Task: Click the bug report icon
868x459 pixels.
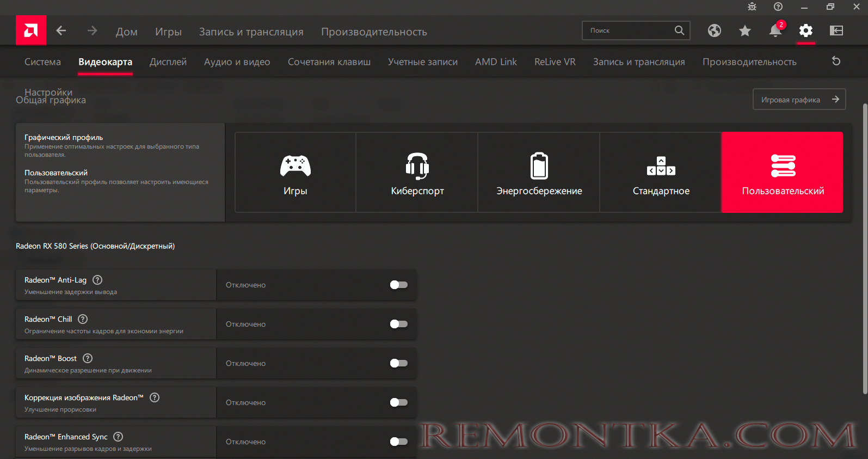Action: (x=752, y=7)
